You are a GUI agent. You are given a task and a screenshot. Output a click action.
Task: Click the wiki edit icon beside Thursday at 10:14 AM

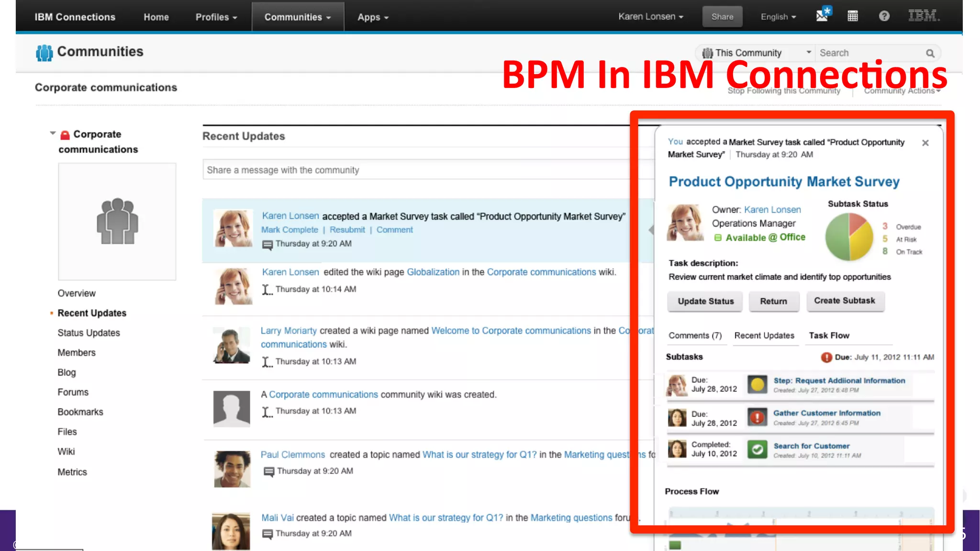(x=267, y=290)
